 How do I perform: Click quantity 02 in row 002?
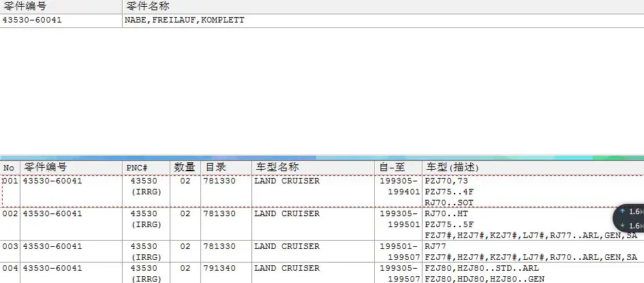(185, 213)
